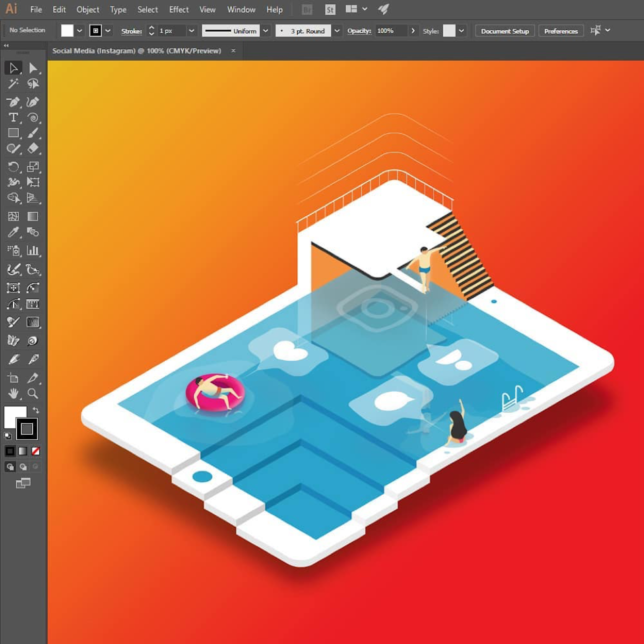Open the Preferences dialog
Image resolution: width=644 pixels, height=644 pixels.
(561, 31)
